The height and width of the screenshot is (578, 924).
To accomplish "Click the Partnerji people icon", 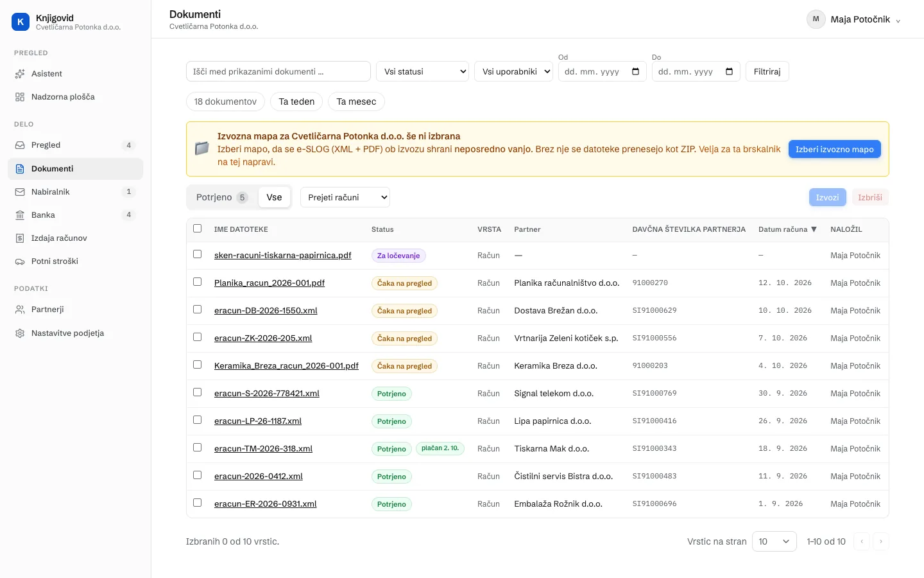I will 20,310.
